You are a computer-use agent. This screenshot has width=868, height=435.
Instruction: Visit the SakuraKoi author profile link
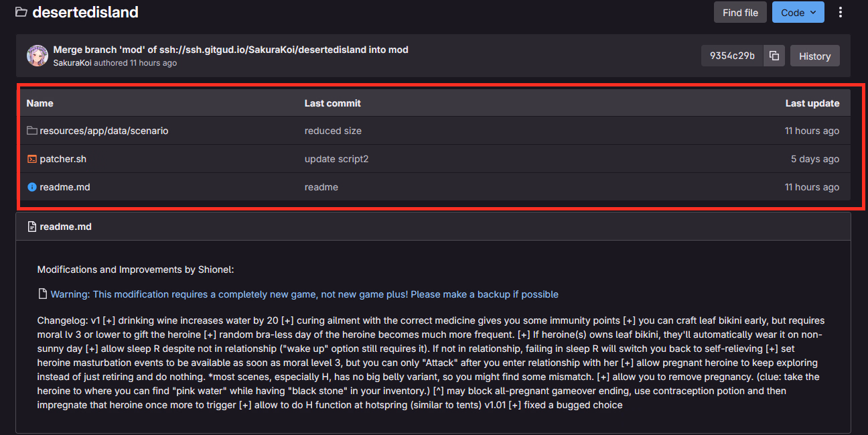(72, 63)
